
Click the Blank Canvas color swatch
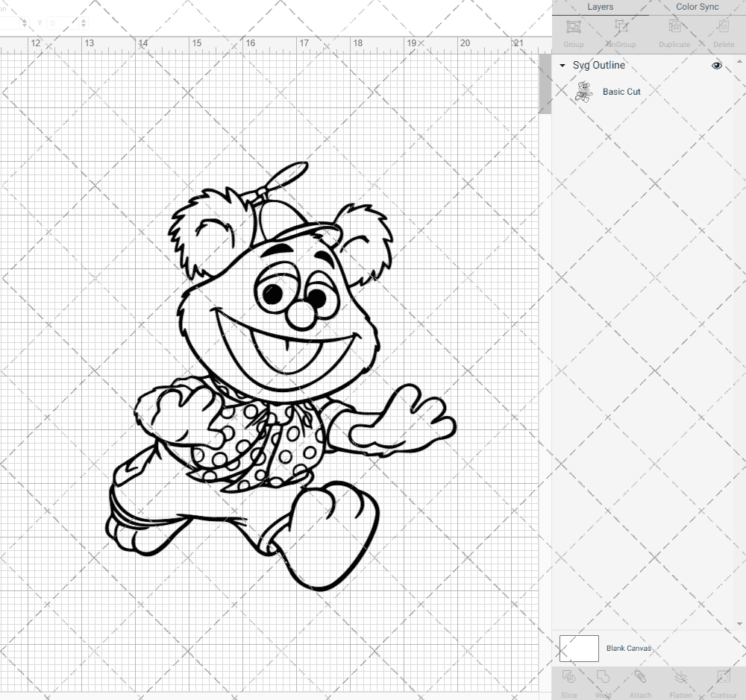pos(579,648)
